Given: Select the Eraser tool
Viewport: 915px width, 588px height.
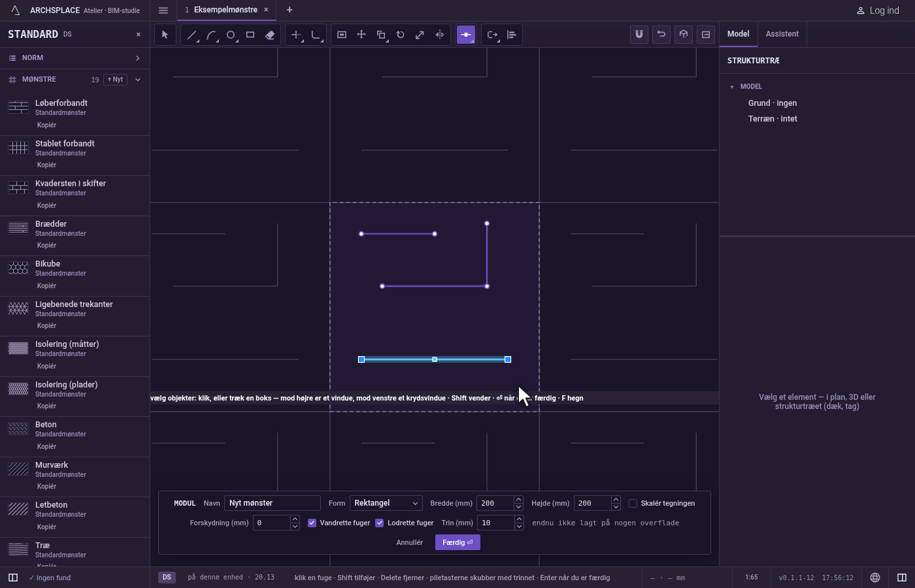Looking at the screenshot, I should 270,35.
